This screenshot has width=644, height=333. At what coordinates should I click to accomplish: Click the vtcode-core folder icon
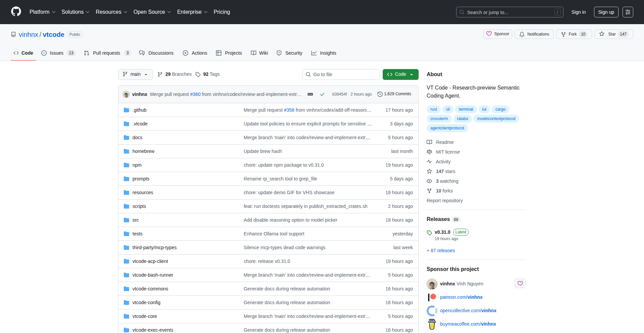tap(126, 316)
